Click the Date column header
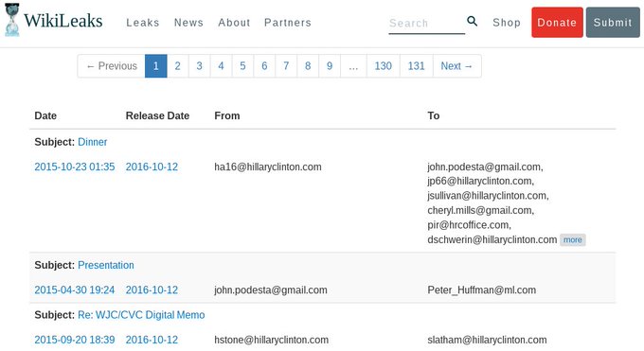The height and width of the screenshot is (351, 644). 45,115
